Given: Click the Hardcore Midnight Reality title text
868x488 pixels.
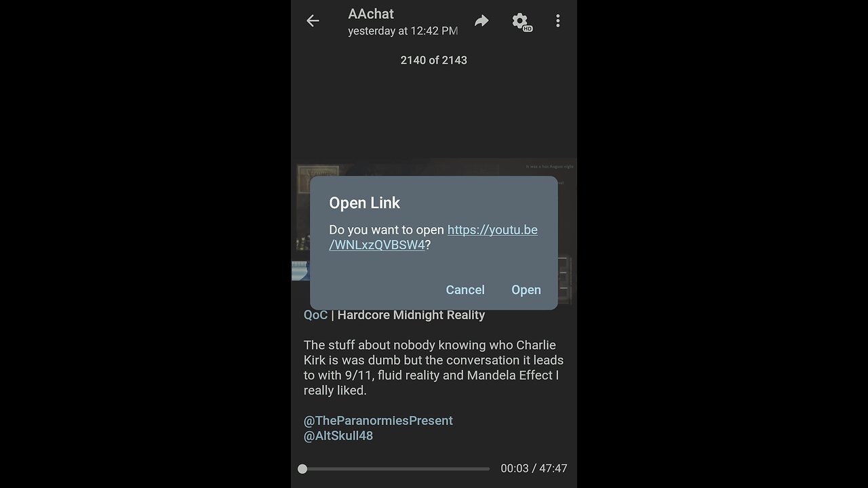Looking at the screenshot, I should click(x=411, y=314).
